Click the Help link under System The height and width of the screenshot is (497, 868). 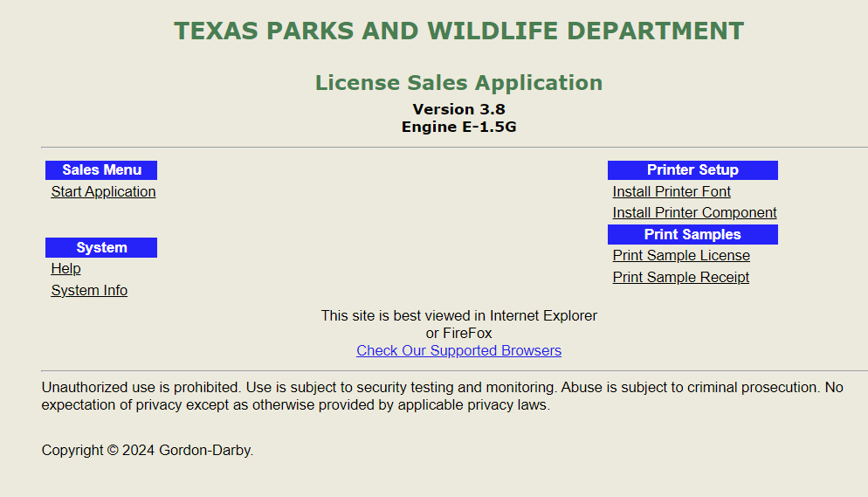(65, 269)
